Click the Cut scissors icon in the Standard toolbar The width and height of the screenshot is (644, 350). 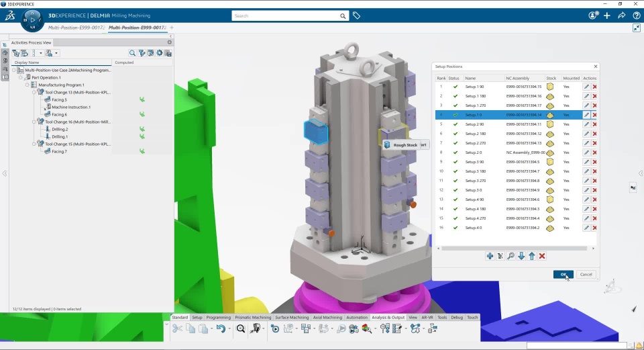pyautogui.click(x=177, y=329)
